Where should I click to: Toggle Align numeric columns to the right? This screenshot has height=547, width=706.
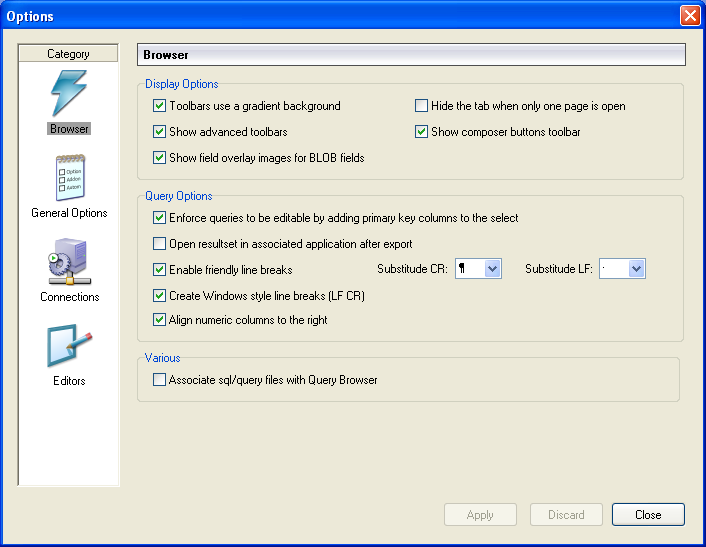(159, 320)
